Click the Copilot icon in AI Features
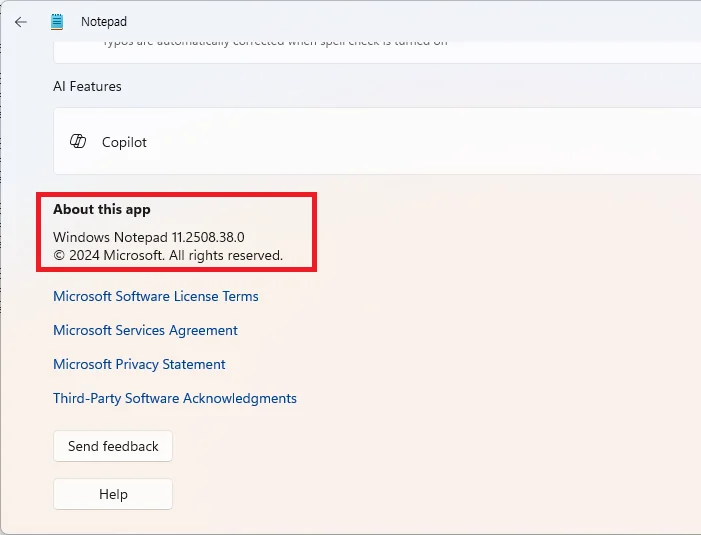Viewport: 701px width, 535px height. (78, 141)
